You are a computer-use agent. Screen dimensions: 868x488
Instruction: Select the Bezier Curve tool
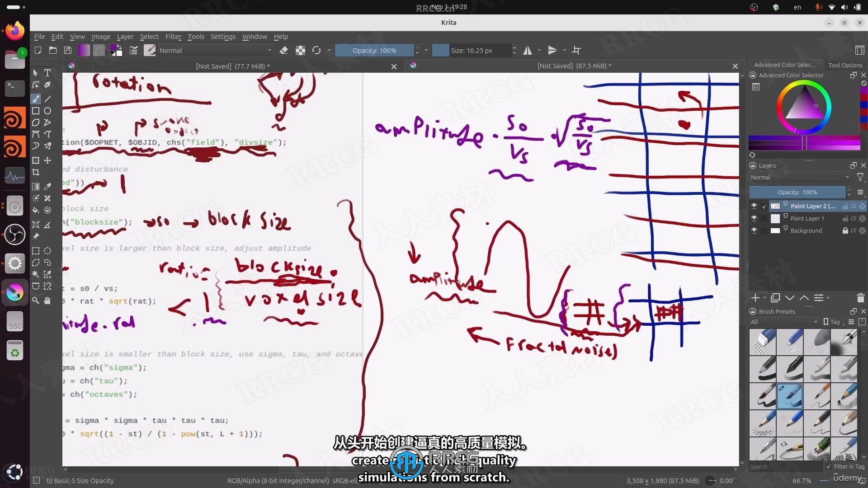click(x=36, y=134)
